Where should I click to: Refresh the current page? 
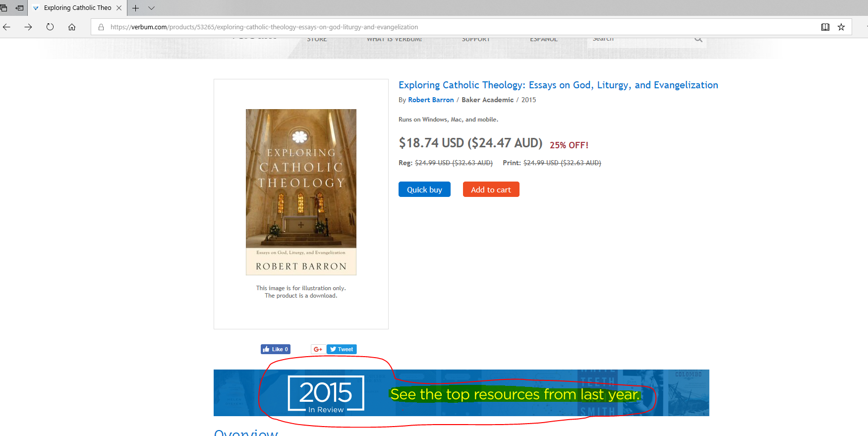tap(50, 27)
